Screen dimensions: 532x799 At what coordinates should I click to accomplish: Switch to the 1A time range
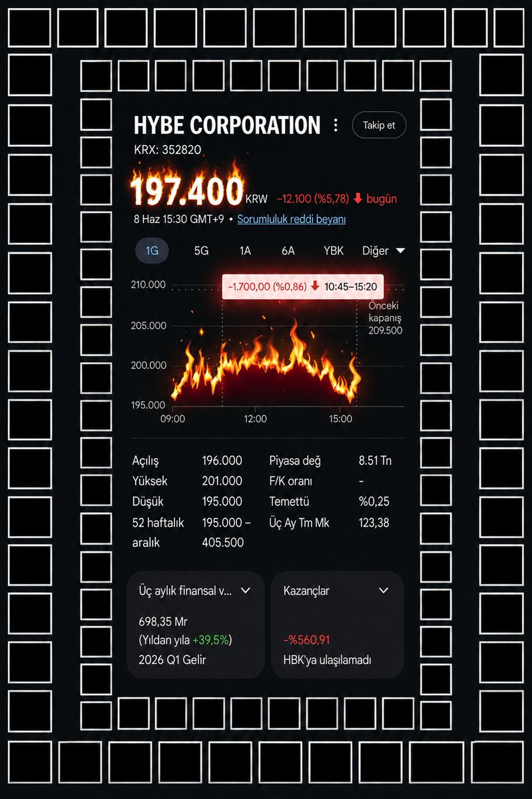coord(245,251)
